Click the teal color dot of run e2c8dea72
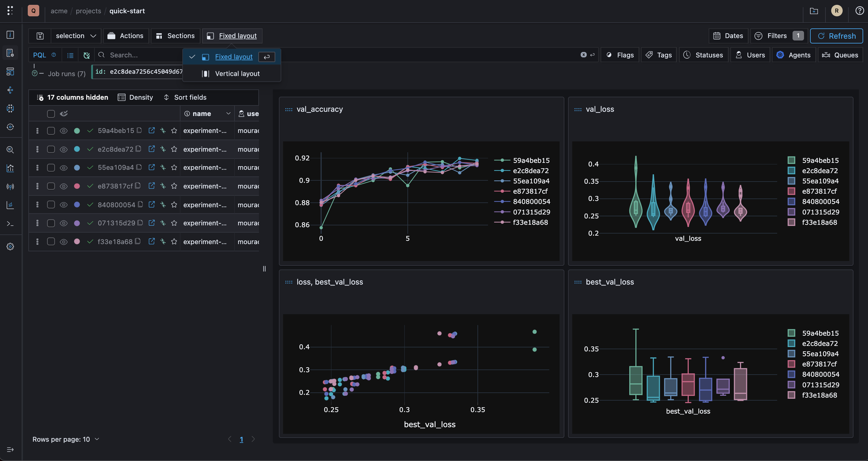The height and width of the screenshot is (461, 868). click(77, 149)
